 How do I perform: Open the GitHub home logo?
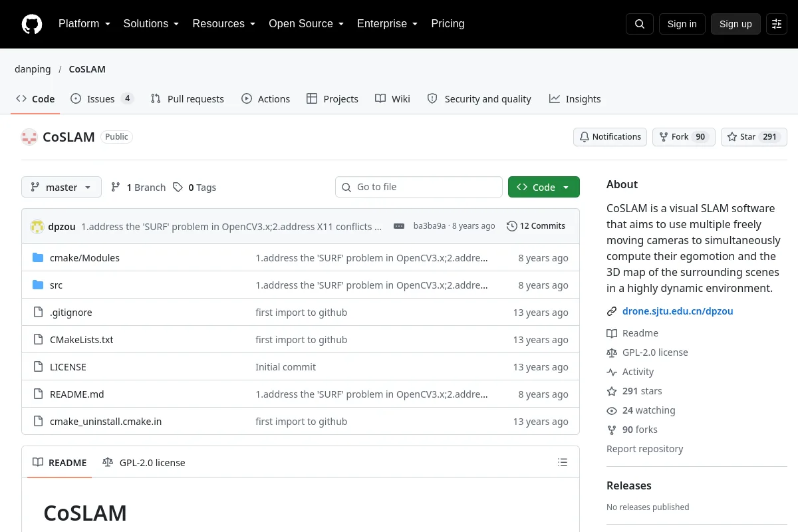click(x=32, y=24)
